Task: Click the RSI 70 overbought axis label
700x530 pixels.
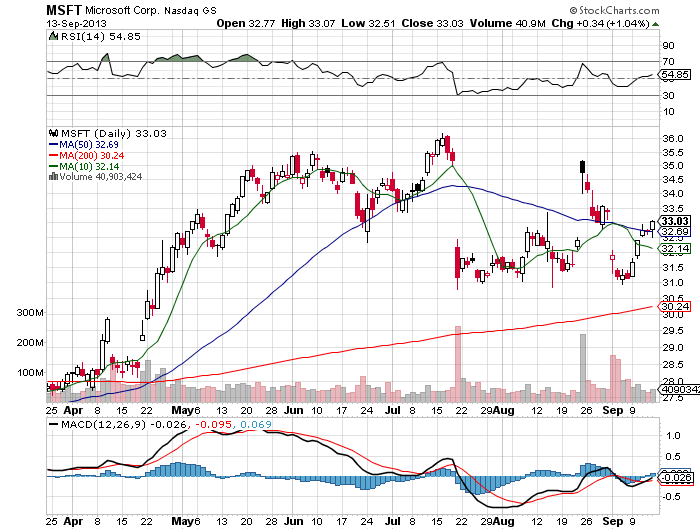Action: 668,62
